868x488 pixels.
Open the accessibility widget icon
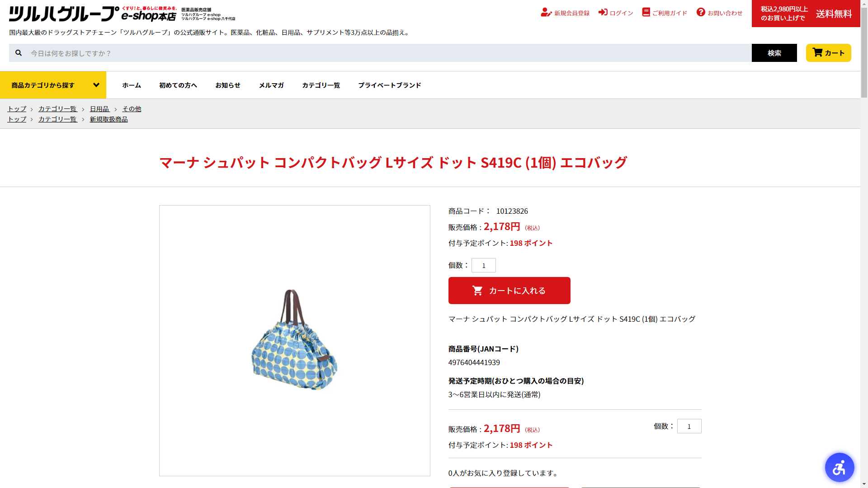click(x=840, y=467)
